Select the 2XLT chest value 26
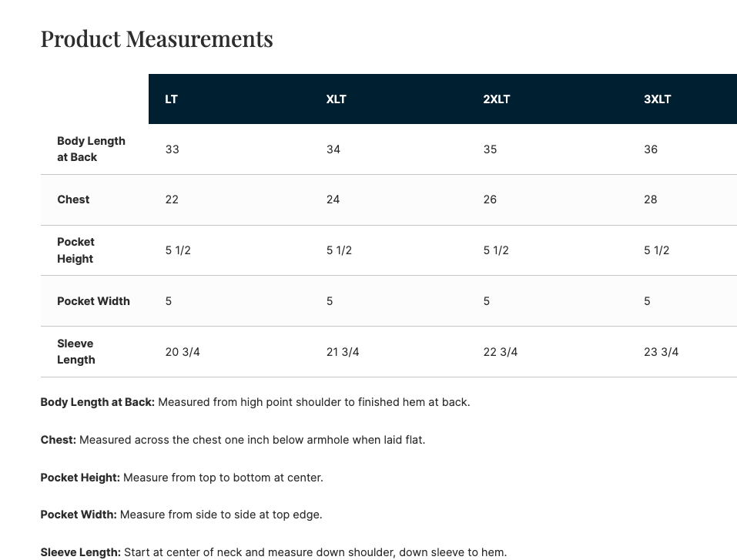The height and width of the screenshot is (560, 737). (x=490, y=200)
